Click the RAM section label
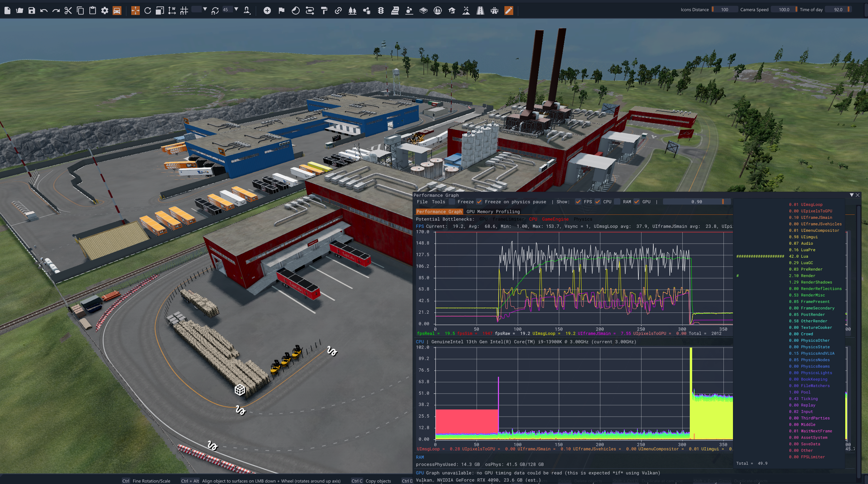Image resolution: width=868 pixels, height=484 pixels. pyautogui.click(x=420, y=457)
